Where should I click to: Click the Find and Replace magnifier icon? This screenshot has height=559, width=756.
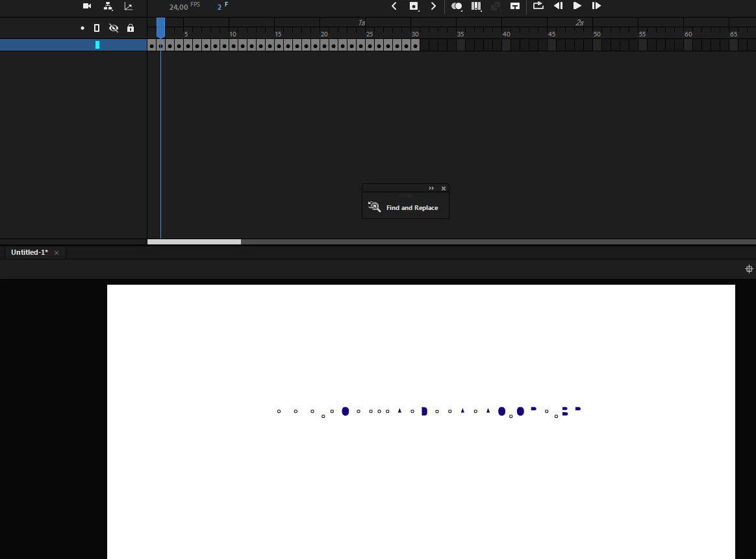374,207
